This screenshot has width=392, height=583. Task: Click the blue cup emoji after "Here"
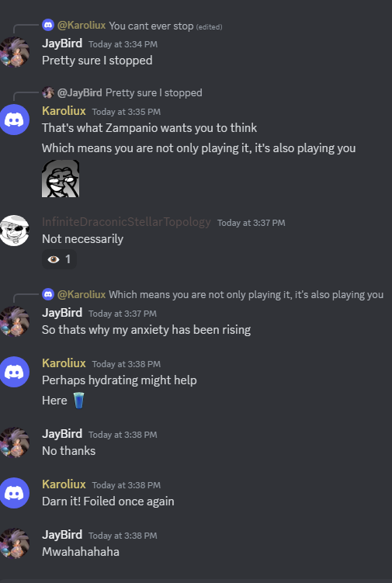[78, 401]
